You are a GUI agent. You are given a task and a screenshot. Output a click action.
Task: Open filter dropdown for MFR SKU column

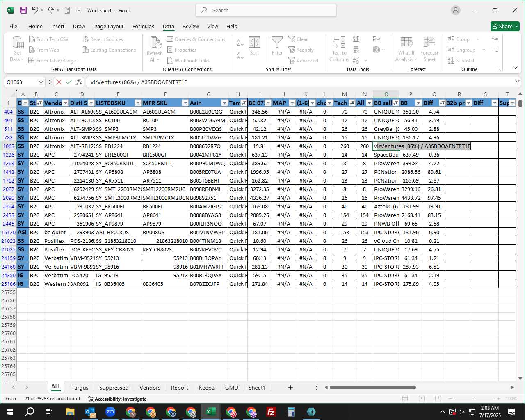coord(185,103)
